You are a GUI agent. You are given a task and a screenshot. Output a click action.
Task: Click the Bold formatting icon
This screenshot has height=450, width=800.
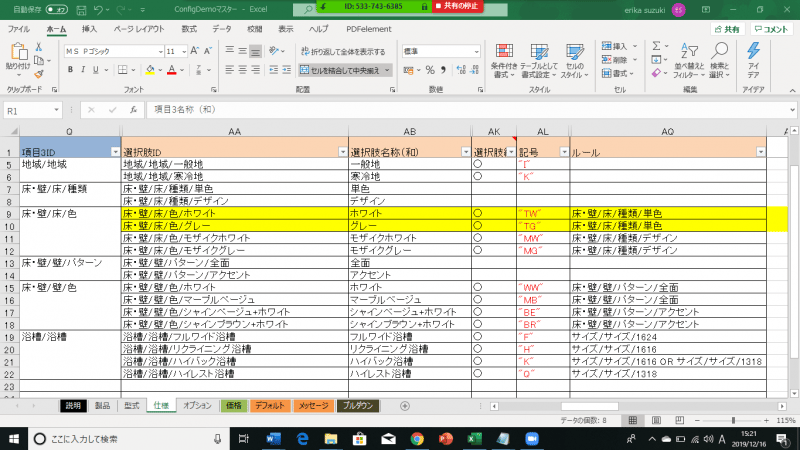click(70, 70)
